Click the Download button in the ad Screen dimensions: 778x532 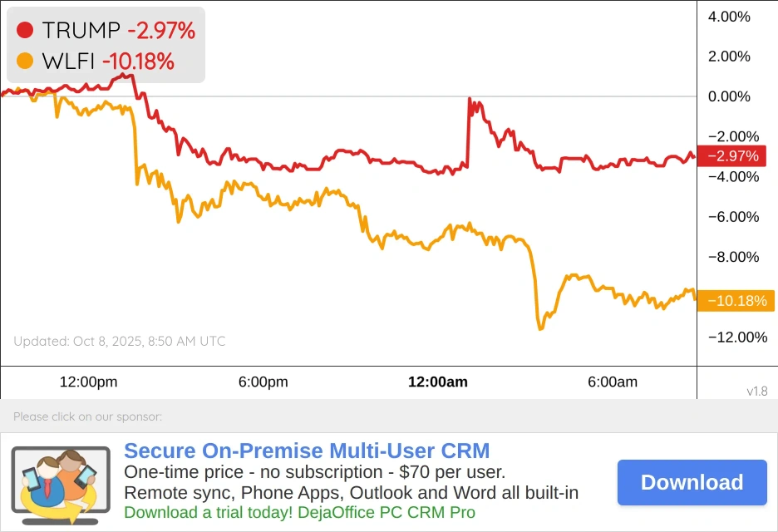[692, 482]
